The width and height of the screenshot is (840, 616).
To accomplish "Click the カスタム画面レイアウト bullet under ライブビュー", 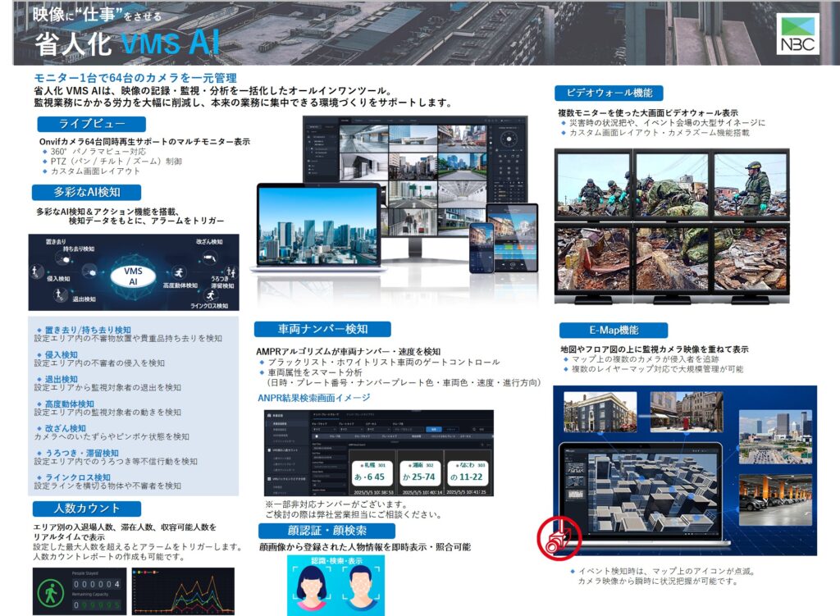I will [x=90, y=171].
